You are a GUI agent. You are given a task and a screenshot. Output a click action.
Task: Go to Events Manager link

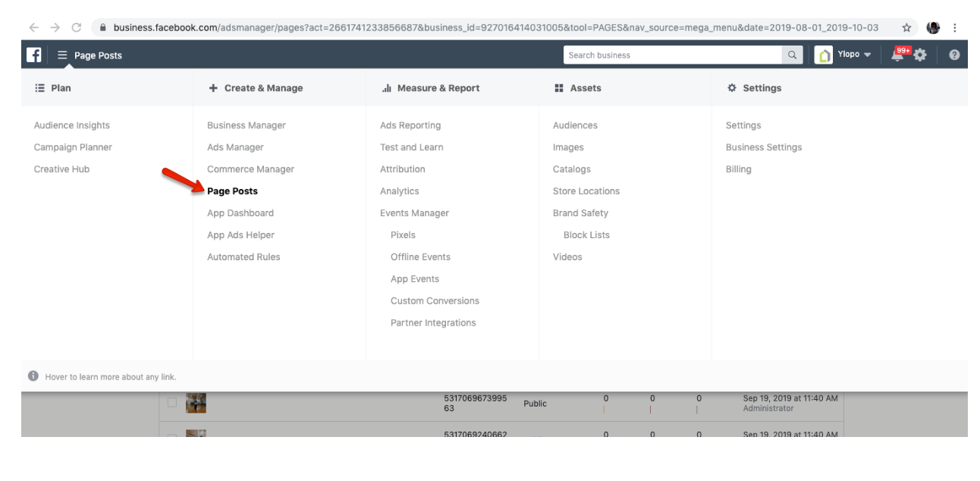tap(414, 213)
